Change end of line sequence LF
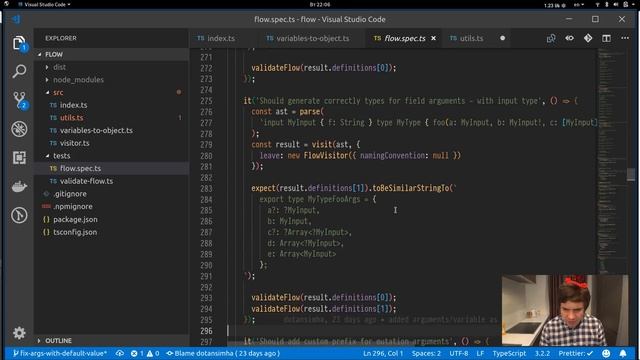 click(x=480, y=353)
